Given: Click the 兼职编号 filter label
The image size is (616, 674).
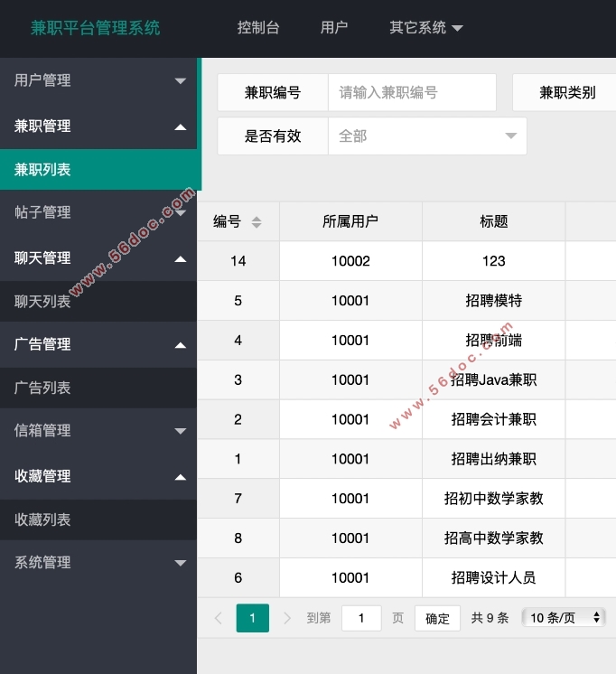Looking at the screenshot, I should (273, 92).
